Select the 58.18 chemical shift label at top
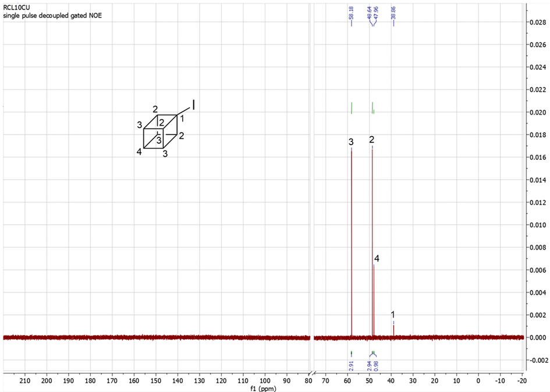 pyautogui.click(x=351, y=17)
